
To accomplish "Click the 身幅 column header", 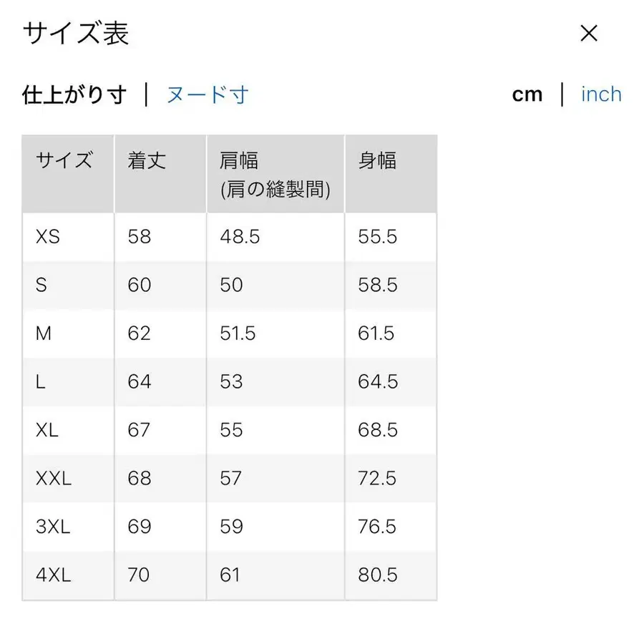I will click(377, 161).
